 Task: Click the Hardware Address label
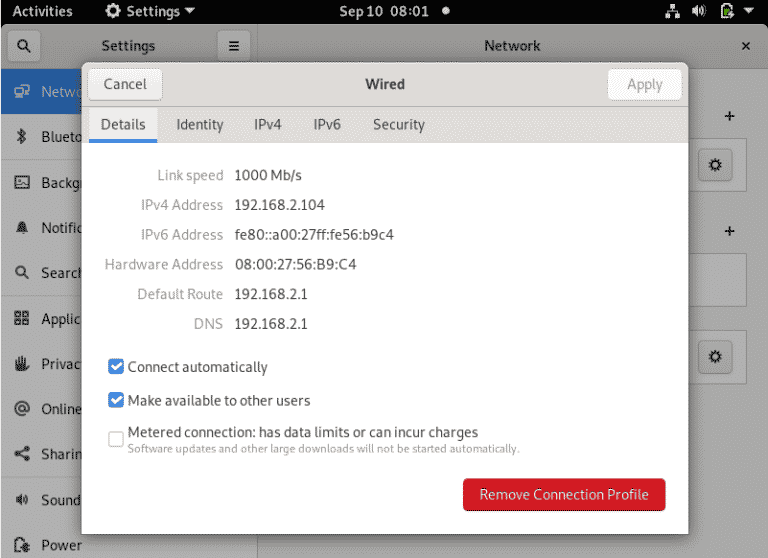[164, 265]
